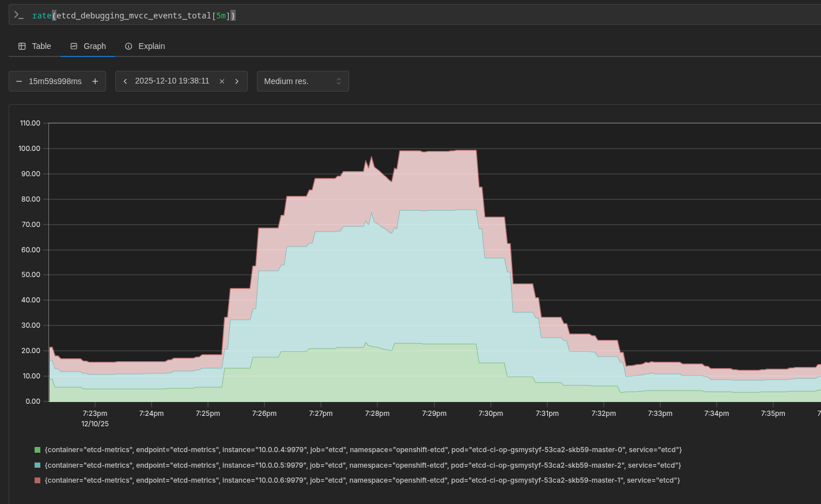Go to the previous end time
821x504 pixels.
point(125,81)
